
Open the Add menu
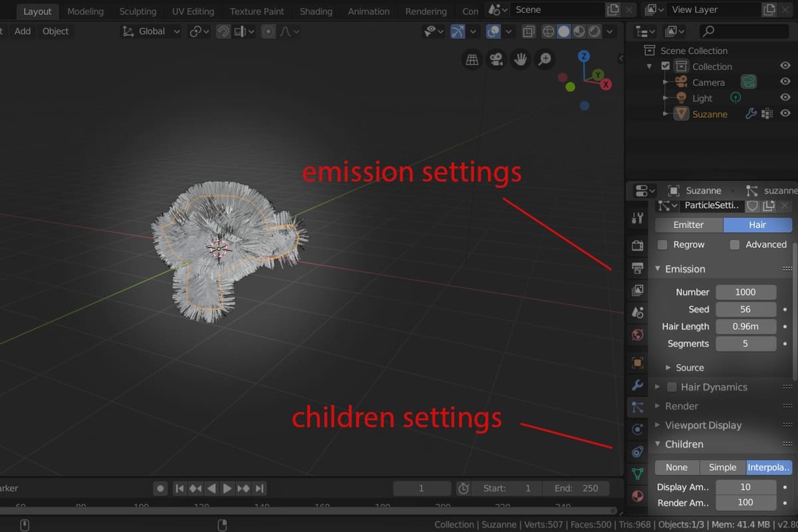pyautogui.click(x=23, y=31)
